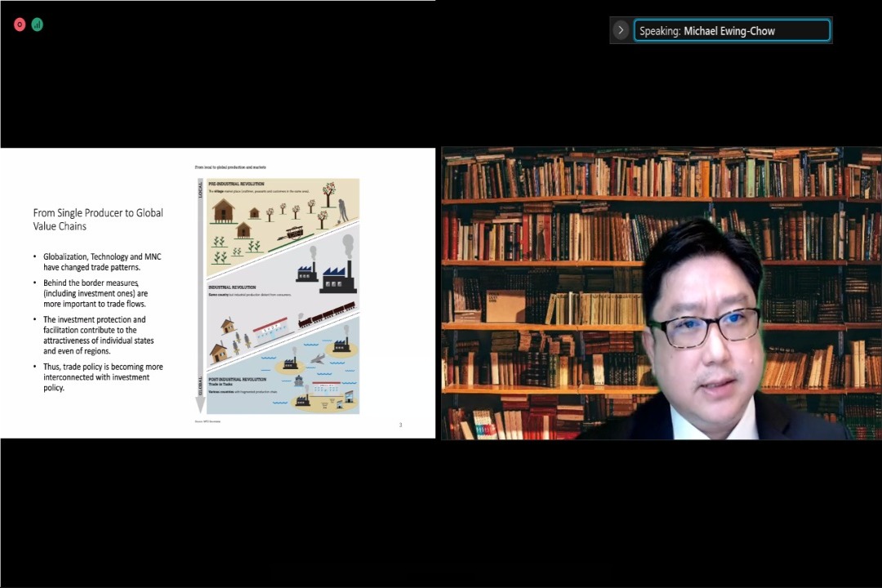Click the large black factory icon
This screenshot has height=588, width=882.
337,278
